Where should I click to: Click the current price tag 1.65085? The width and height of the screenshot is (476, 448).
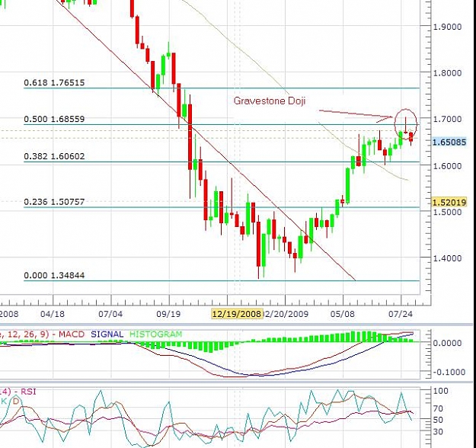click(x=449, y=142)
